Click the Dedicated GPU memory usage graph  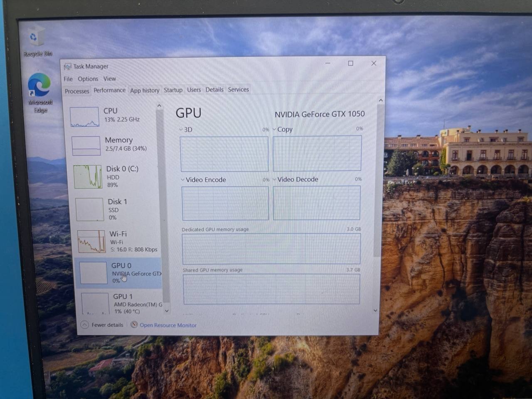pyautogui.click(x=271, y=249)
